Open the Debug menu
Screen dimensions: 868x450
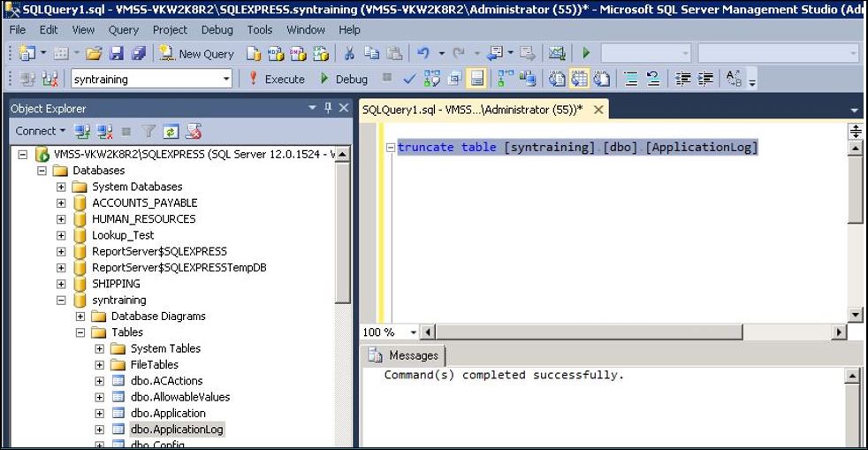pos(217,30)
